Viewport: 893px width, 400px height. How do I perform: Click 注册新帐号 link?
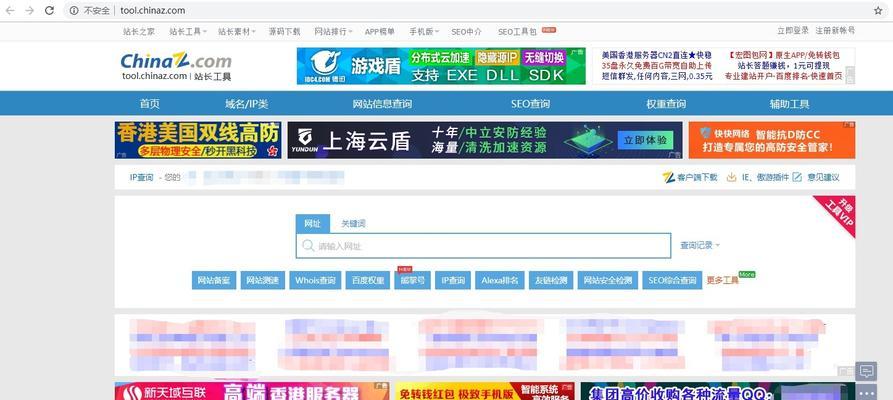[x=835, y=31]
